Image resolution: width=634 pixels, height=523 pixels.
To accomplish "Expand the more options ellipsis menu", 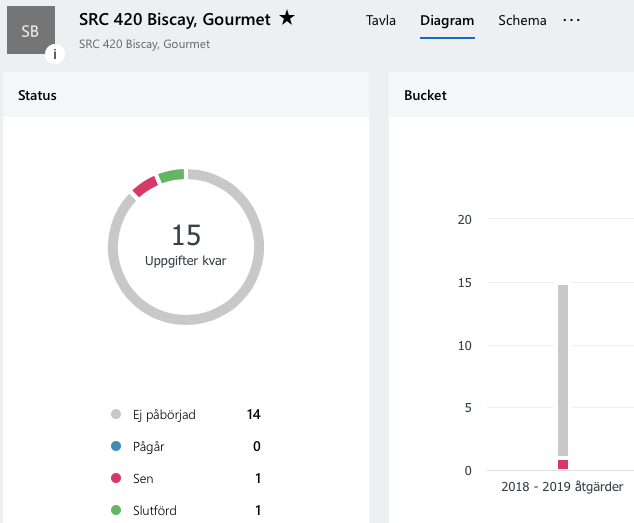I will 571,20.
